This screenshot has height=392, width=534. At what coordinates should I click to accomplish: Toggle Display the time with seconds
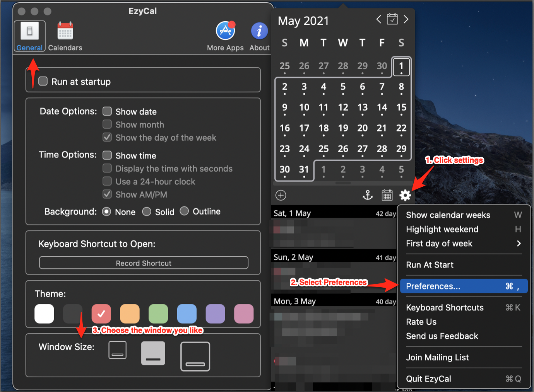click(107, 168)
